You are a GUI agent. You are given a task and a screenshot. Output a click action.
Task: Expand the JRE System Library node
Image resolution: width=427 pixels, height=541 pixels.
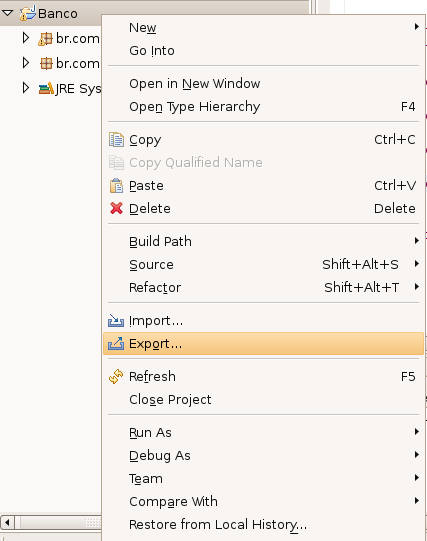coord(26,88)
